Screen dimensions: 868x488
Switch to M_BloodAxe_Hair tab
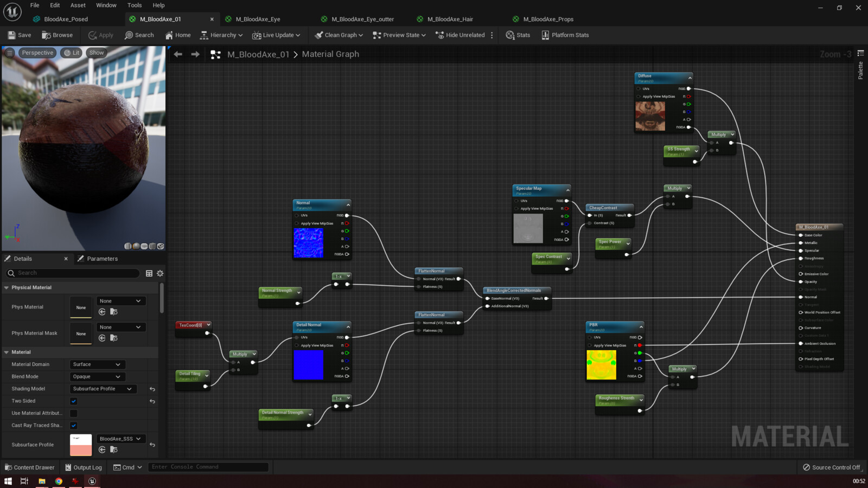(450, 19)
